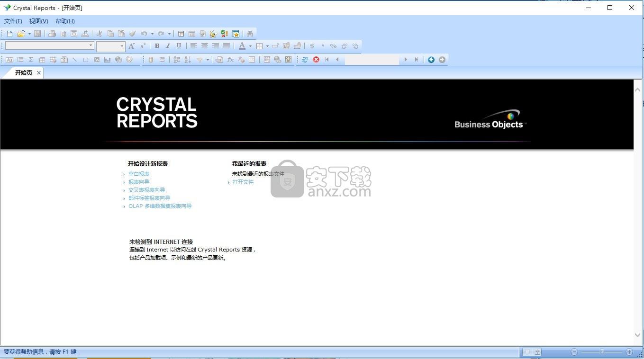Click the zoom slider handle in status bar

[602, 352]
